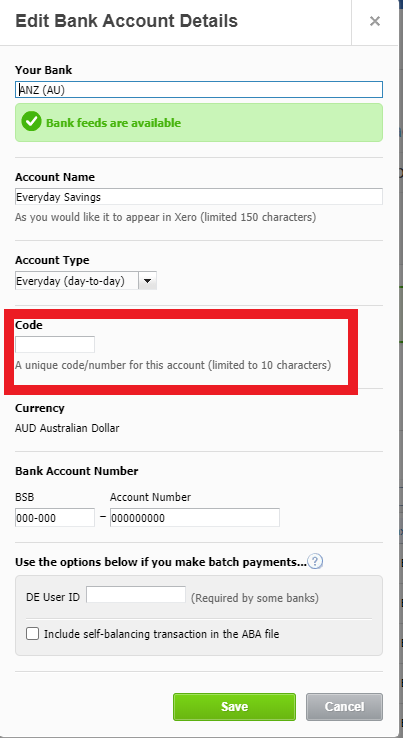Click the Code field label
403x738 pixels.
(29, 325)
